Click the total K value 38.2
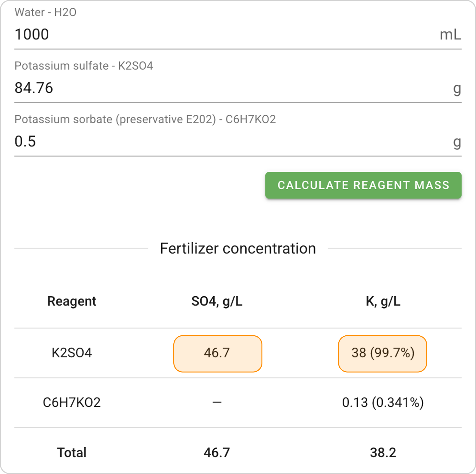Screen dimensions: 476x474 point(383,452)
